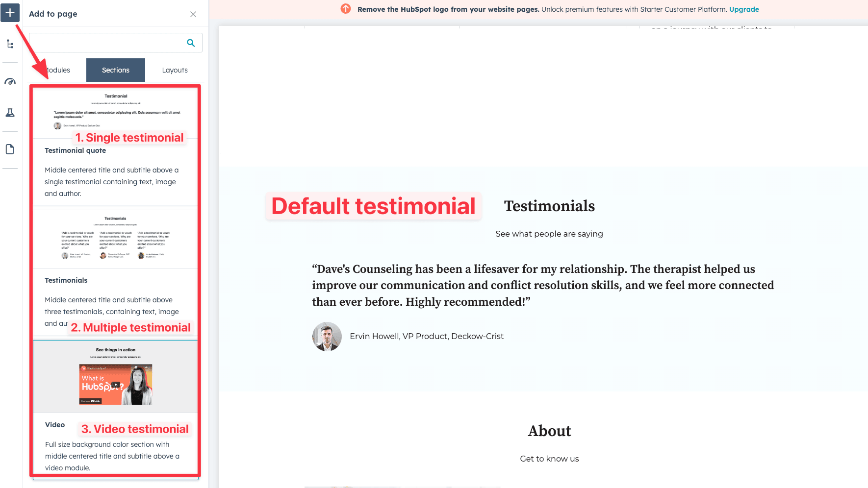This screenshot has width=868, height=488.
Task: Click the About heading on the page
Action: [549, 431]
